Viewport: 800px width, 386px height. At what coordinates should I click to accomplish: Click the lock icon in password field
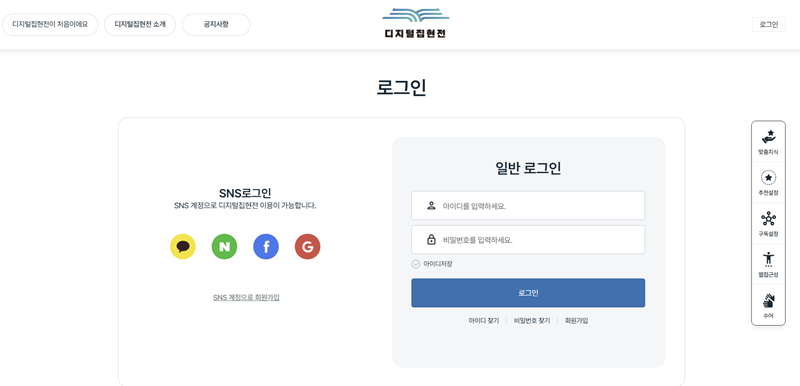[431, 240]
